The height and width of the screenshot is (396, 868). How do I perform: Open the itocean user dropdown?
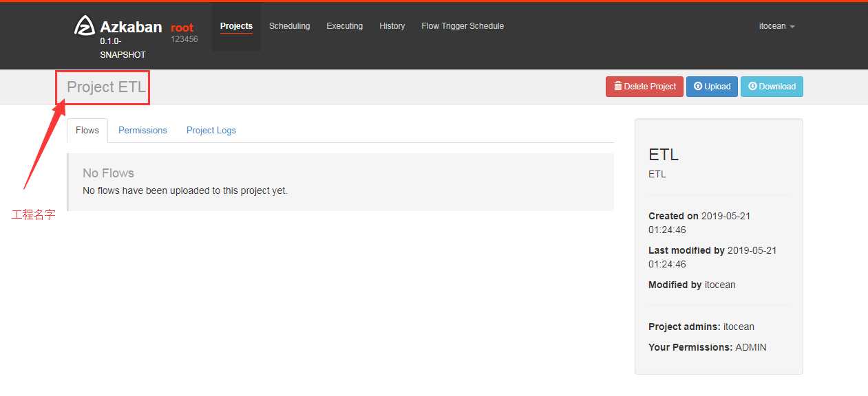776,26
